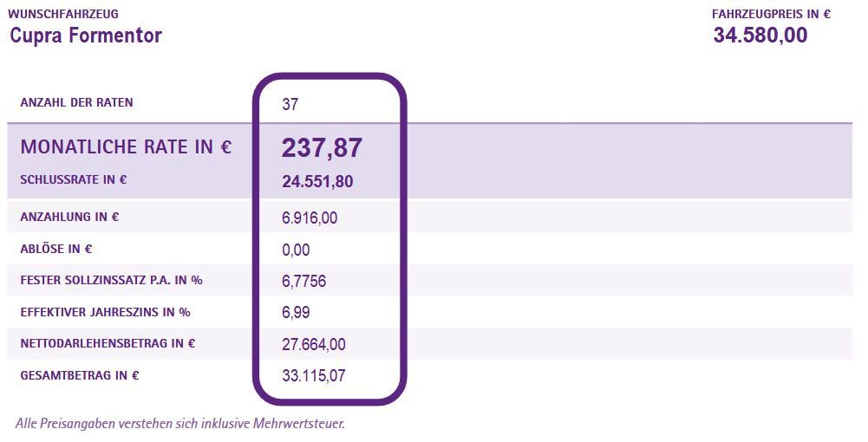Click the Ablöse value 0,00

coord(296,250)
